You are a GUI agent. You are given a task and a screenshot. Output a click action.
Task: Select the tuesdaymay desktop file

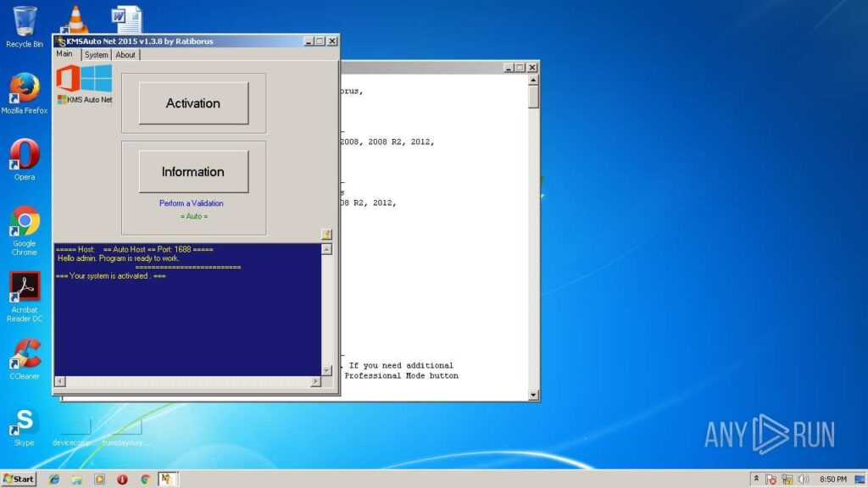pyautogui.click(x=127, y=433)
